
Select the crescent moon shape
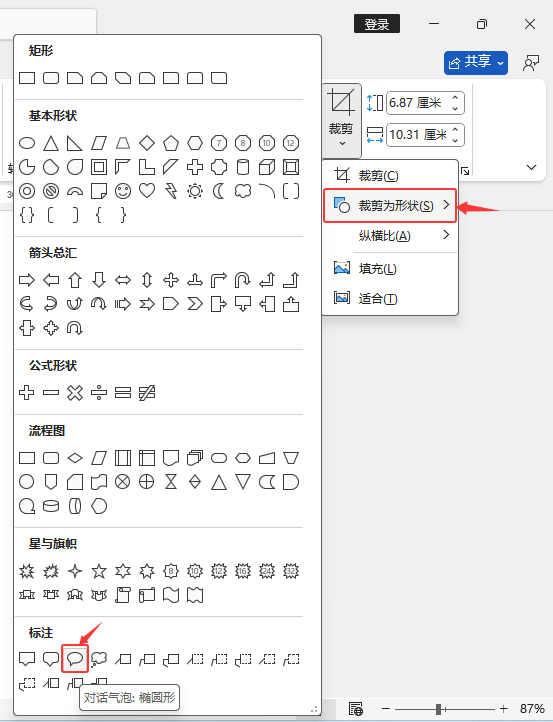[219, 191]
